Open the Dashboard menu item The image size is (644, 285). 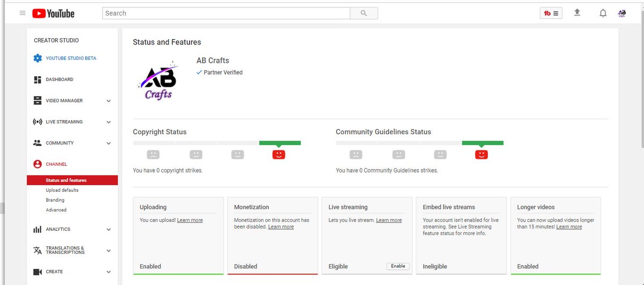60,79
